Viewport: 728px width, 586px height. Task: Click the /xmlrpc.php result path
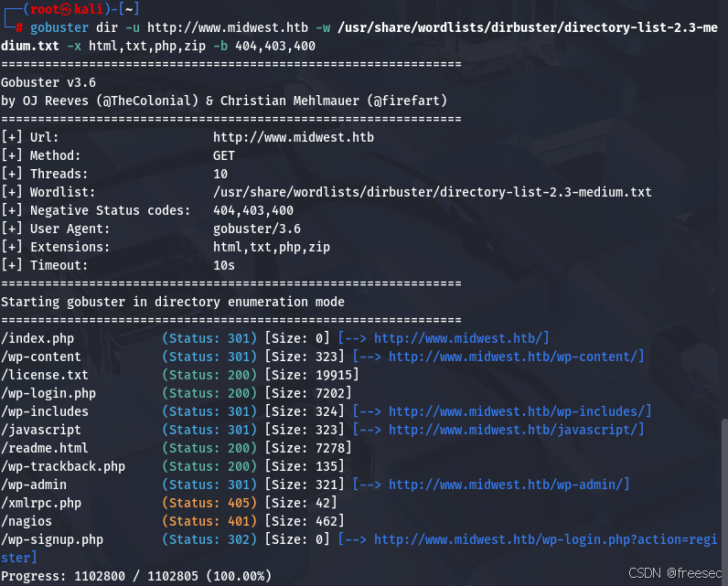(x=41, y=503)
